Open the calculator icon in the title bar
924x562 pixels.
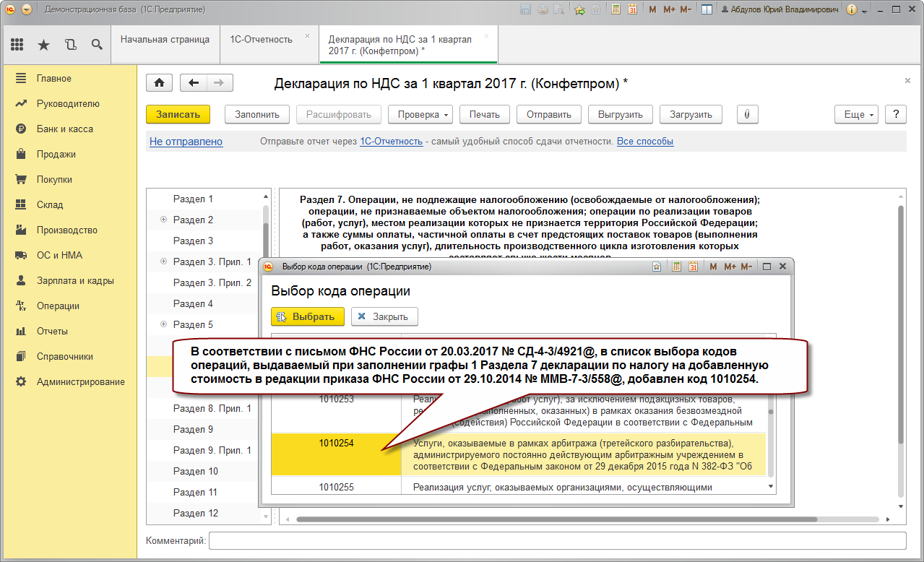616,9
